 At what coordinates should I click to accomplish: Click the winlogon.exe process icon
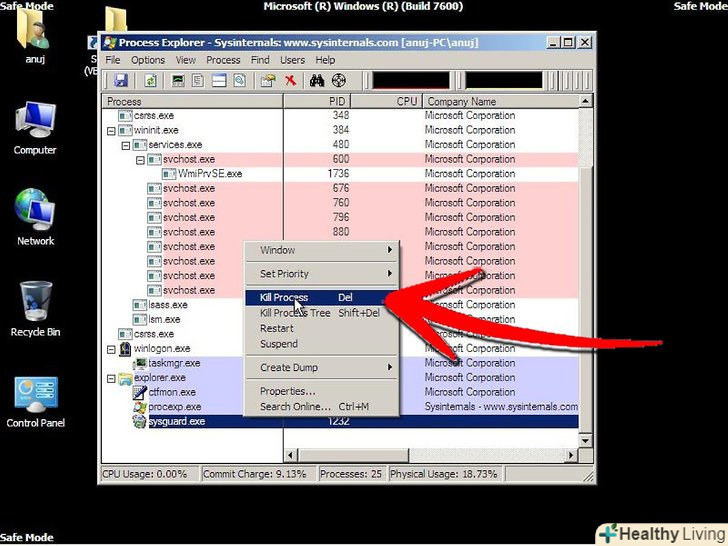pos(125,349)
